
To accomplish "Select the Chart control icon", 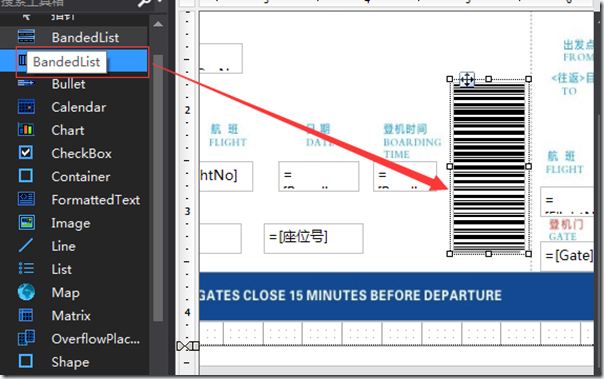I will point(26,130).
